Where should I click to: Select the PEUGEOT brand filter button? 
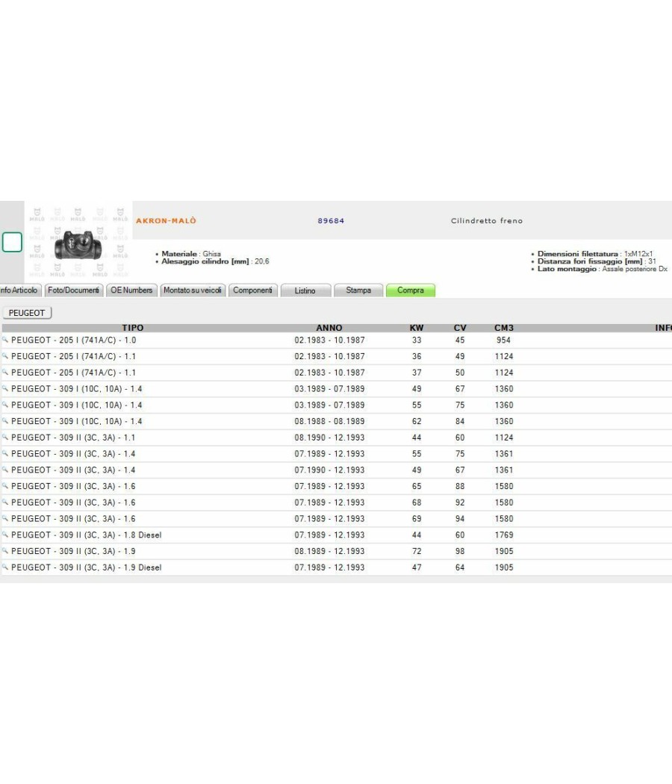(27, 313)
